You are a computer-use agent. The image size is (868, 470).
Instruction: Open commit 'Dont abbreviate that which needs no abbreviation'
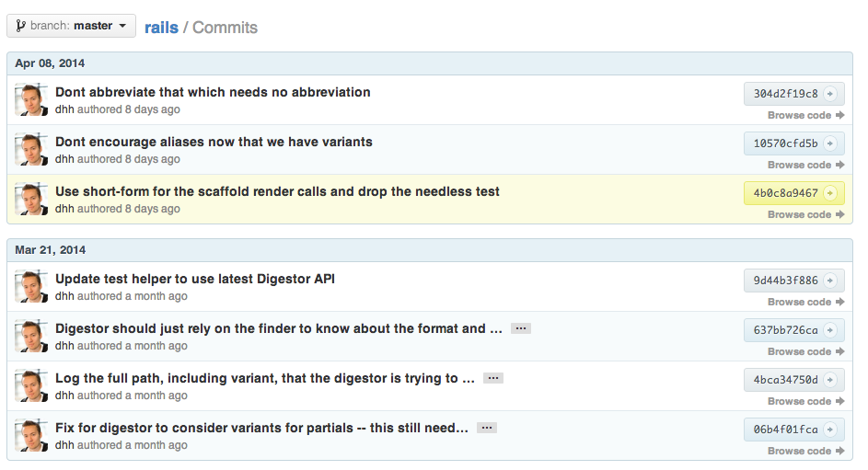(213, 92)
